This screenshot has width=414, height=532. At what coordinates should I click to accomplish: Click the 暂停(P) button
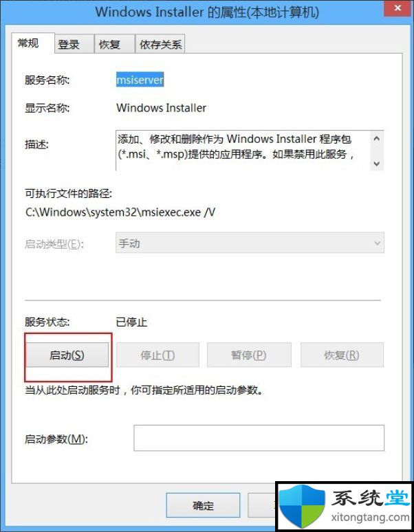(x=249, y=355)
